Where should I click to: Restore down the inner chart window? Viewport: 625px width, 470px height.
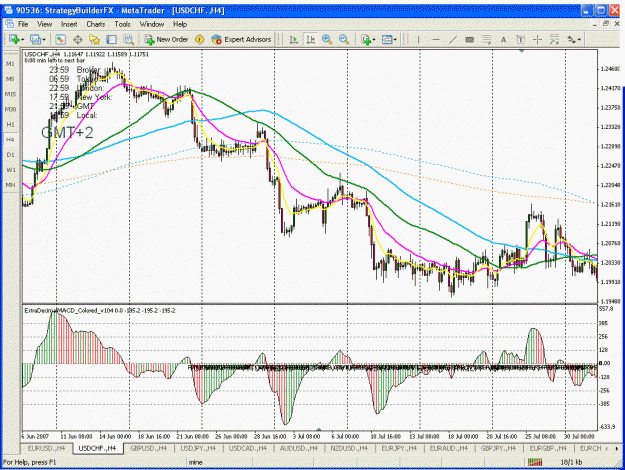click(x=606, y=24)
